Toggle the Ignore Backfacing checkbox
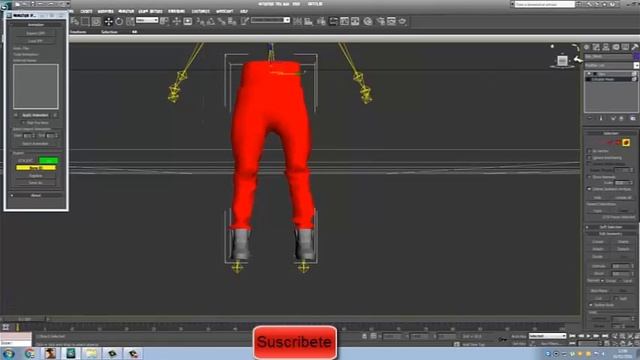The image size is (640, 360). 589,158
